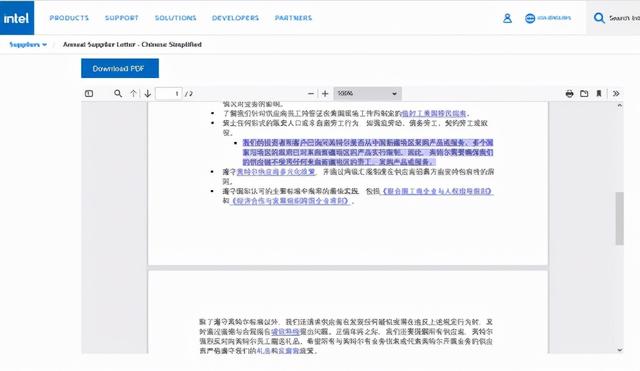Go to next PDF page
This screenshot has width=640, height=371.
tap(148, 93)
